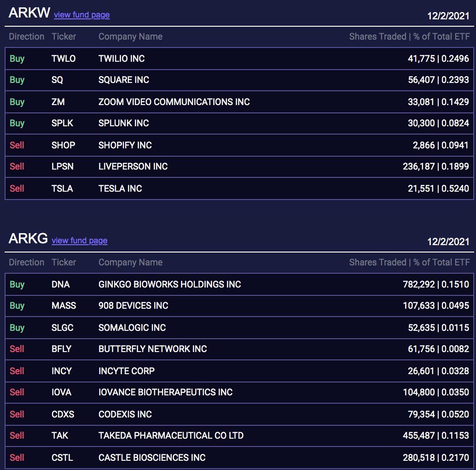Select SPLUNK INC company name
The height and width of the screenshot is (470, 476).
(x=123, y=123)
